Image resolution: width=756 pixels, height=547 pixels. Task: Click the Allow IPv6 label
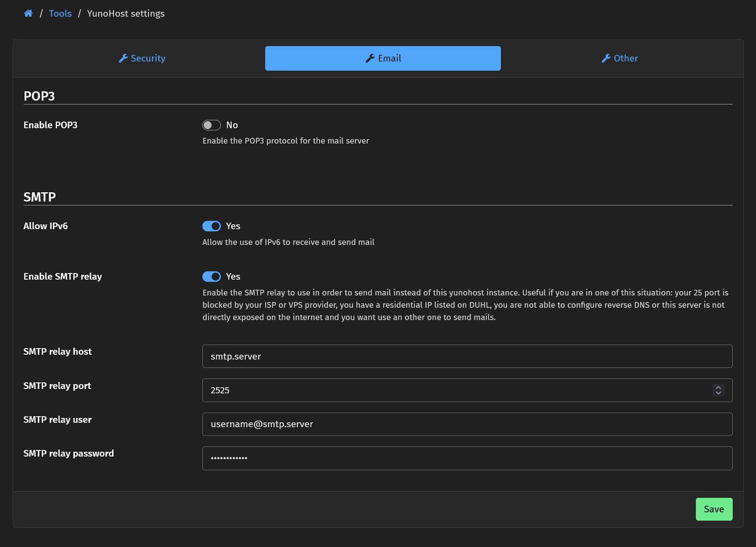(x=46, y=226)
